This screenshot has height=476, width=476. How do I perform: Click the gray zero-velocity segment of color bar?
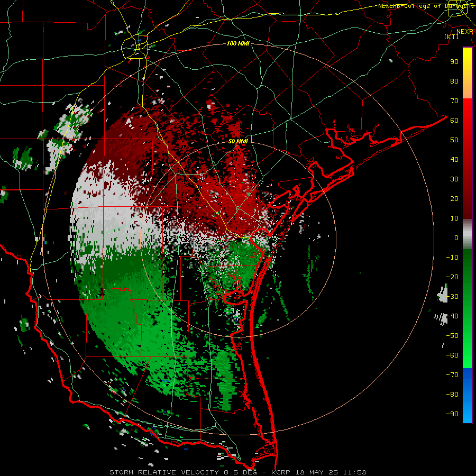click(467, 234)
